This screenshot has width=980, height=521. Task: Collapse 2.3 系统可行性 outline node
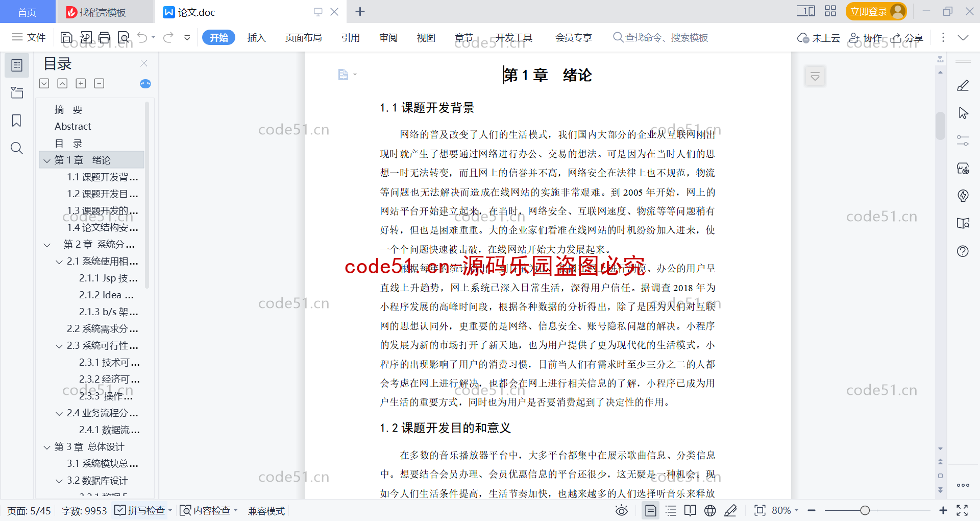tap(59, 346)
